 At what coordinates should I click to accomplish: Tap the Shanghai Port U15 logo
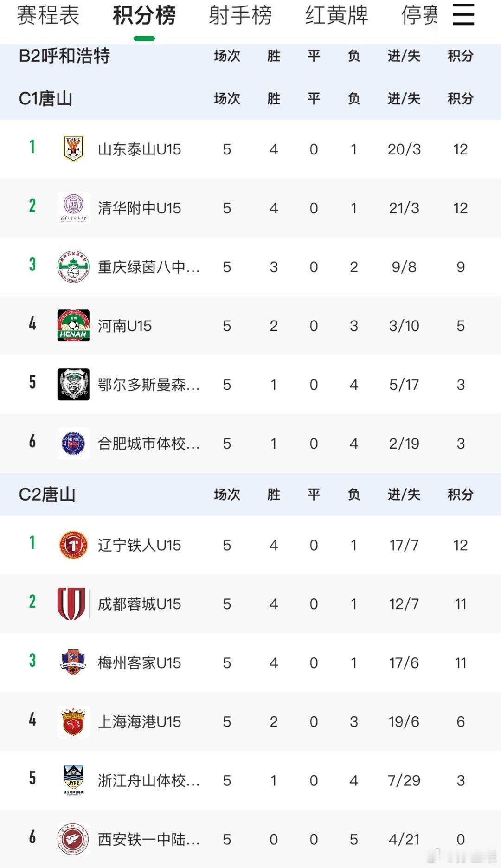[73, 721]
